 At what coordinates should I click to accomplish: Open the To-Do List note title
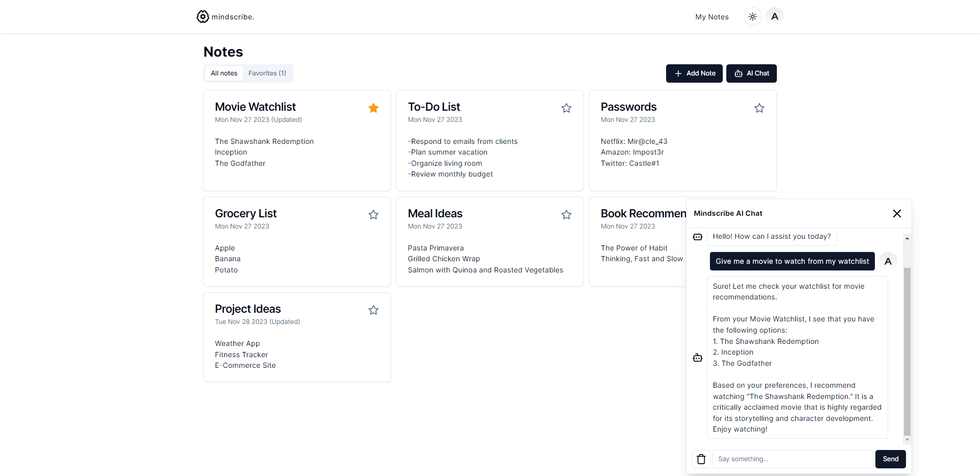(434, 107)
